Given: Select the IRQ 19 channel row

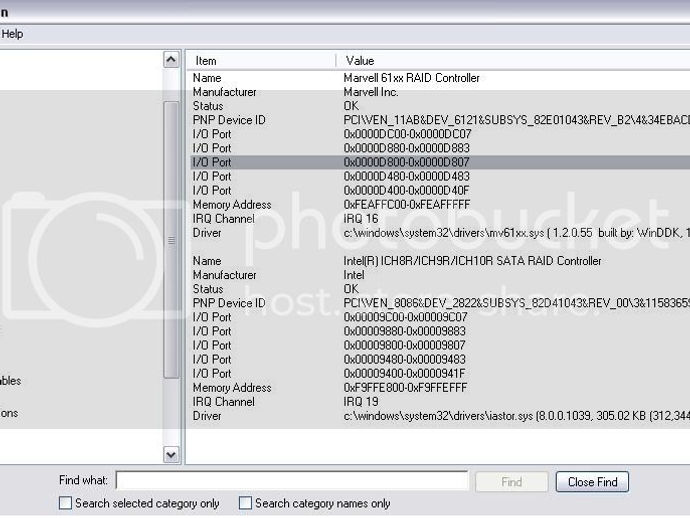Looking at the screenshot, I should tap(440, 402).
